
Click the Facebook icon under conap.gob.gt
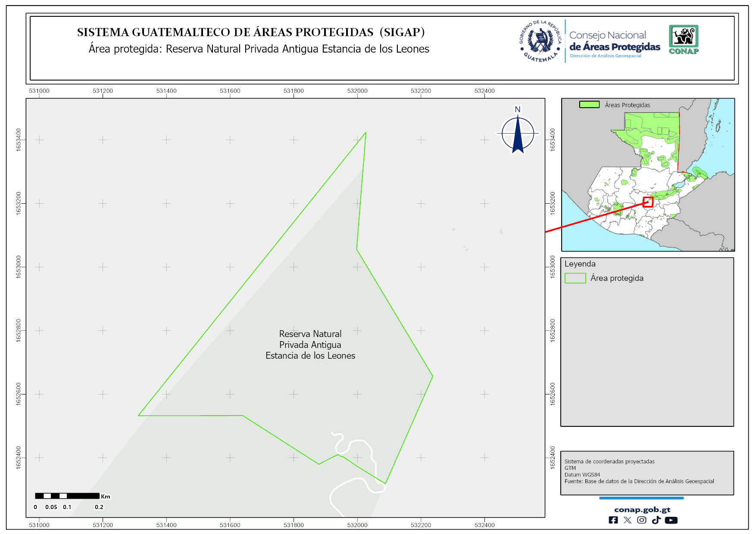click(x=613, y=520)
